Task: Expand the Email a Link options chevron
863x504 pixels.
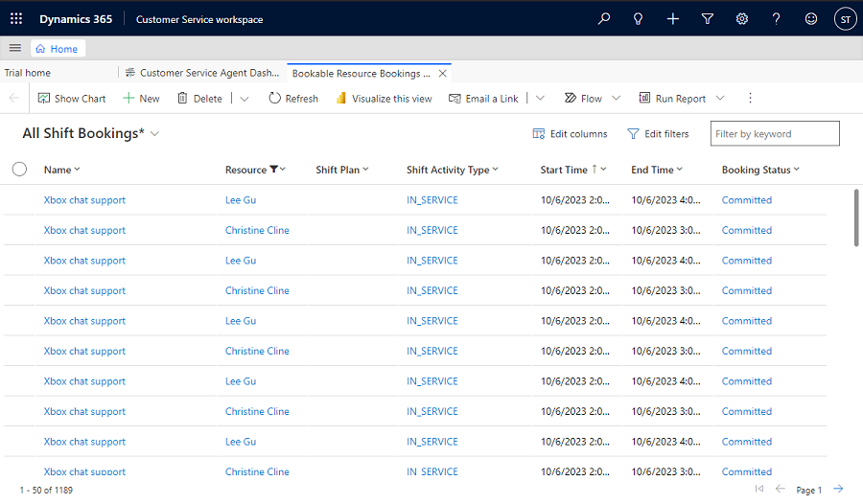Action: (540, 99)
